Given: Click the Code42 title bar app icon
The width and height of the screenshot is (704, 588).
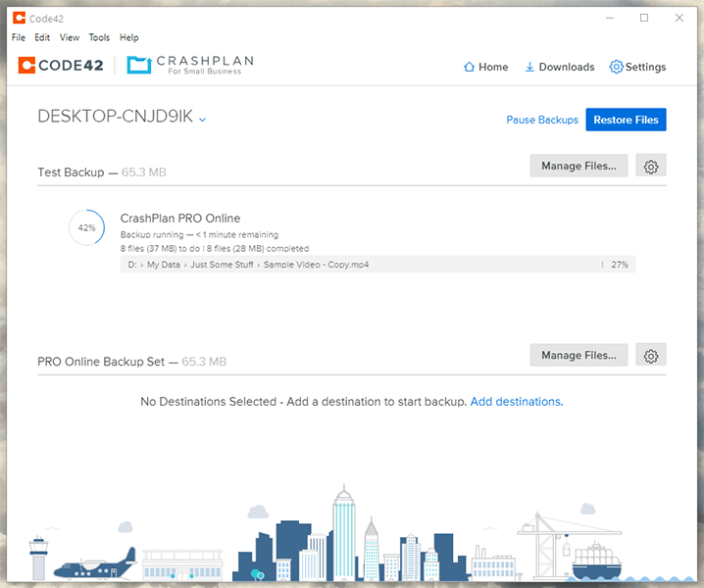Looking at the screenshot, I should click(x=18, y=18).
